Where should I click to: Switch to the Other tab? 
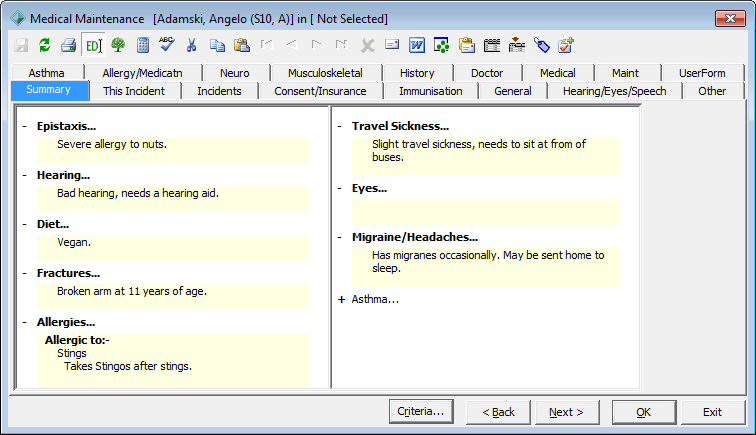pyautogui.click(x=712, y=91)
